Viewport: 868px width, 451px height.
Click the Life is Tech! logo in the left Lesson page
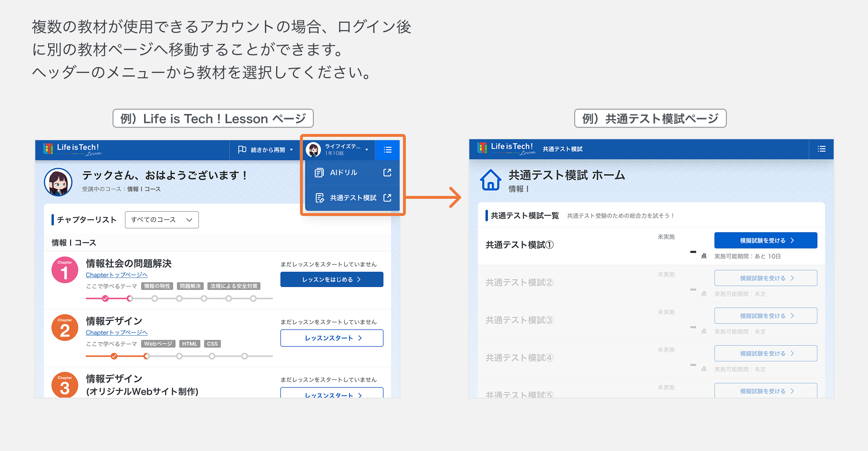click(72, 149)
